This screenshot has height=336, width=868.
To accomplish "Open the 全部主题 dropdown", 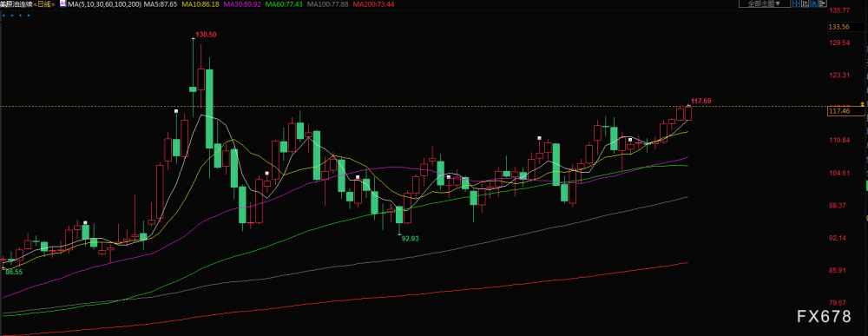I will (765, 3).
